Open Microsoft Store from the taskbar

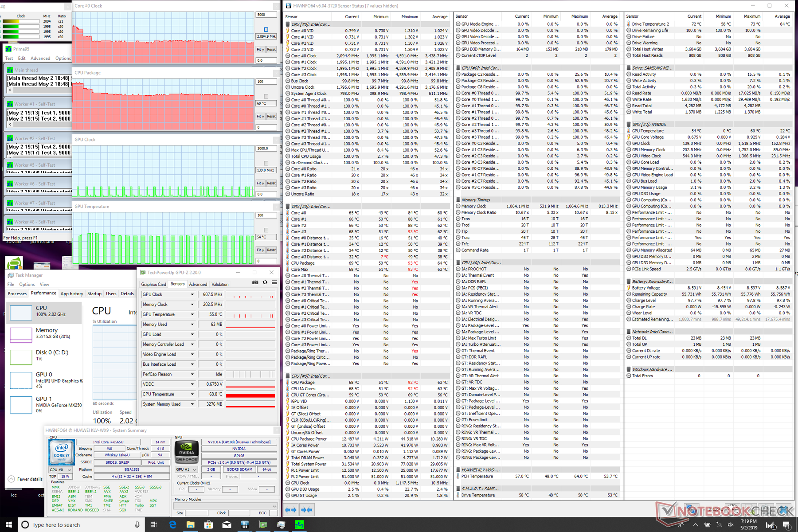(x=208, y=524)
